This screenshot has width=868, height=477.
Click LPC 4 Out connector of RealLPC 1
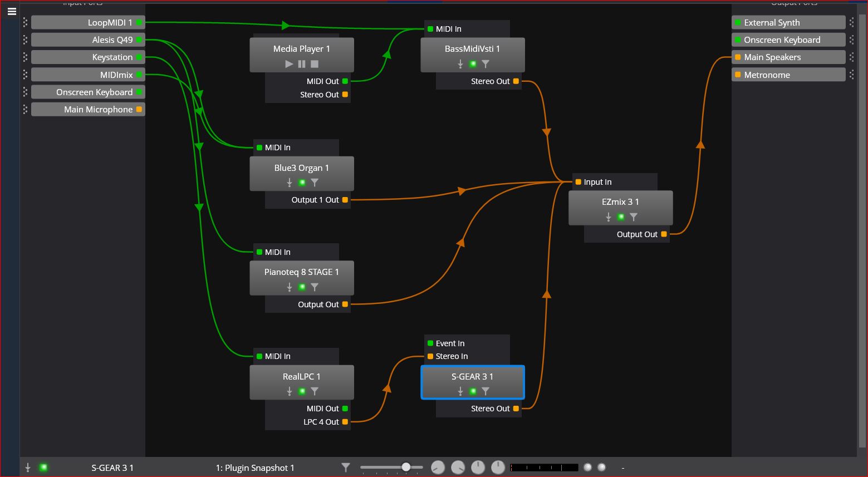click(345, 422)
